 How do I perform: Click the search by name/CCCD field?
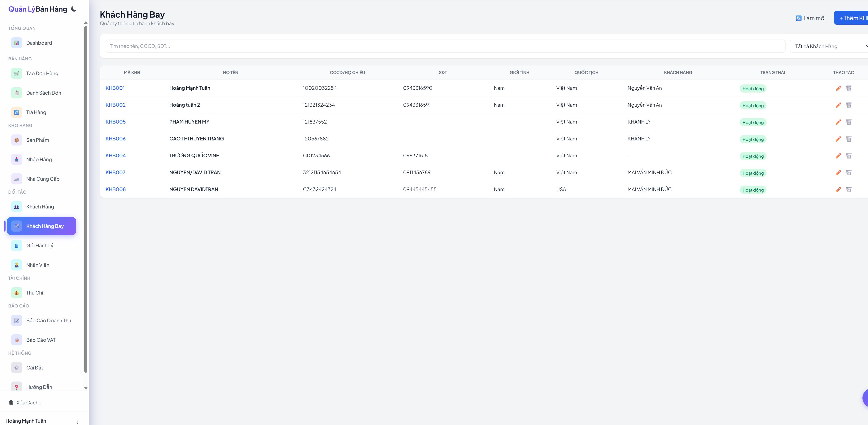[445, 46]
